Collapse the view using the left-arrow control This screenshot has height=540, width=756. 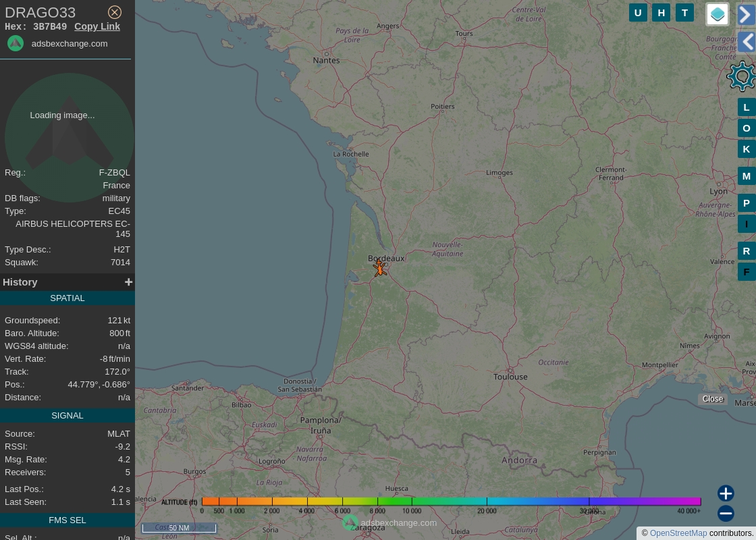coord(747,41)
